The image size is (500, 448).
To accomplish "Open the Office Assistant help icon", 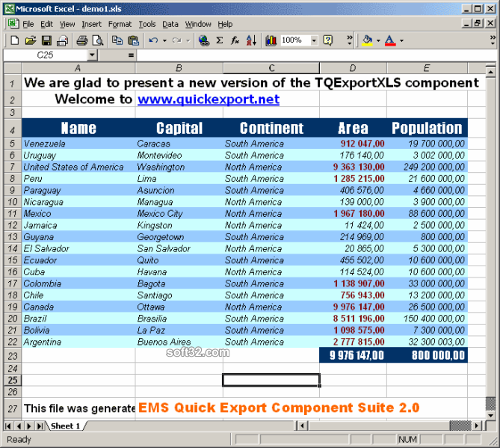I will 328,40.
